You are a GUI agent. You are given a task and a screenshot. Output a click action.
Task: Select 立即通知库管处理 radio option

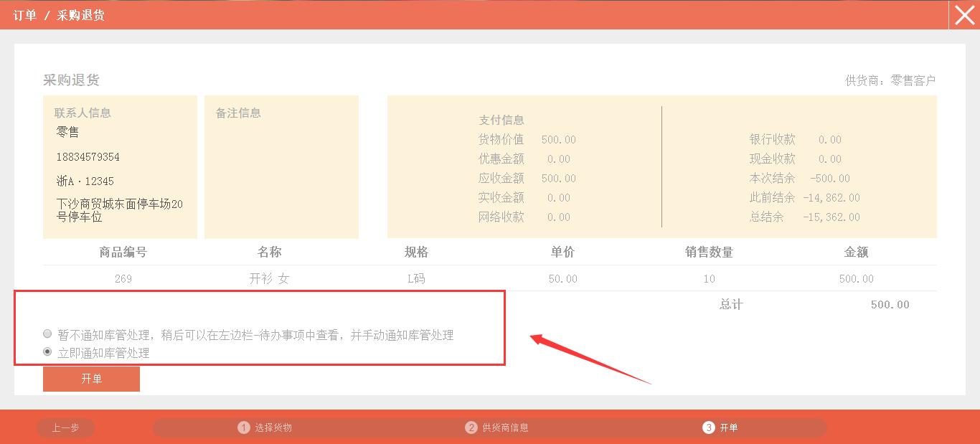pyautogui.click(x=47, y=352)
